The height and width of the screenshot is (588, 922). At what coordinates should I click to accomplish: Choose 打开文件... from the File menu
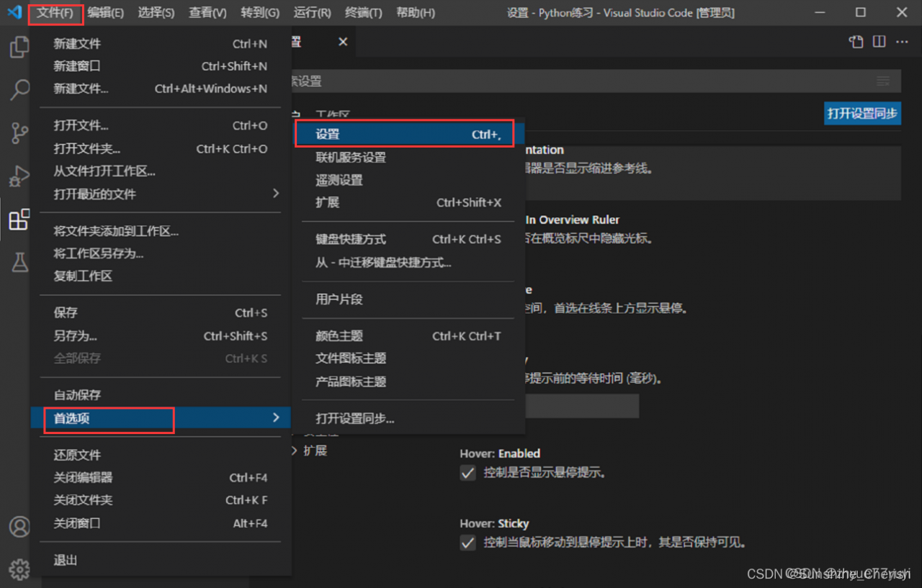161,125
